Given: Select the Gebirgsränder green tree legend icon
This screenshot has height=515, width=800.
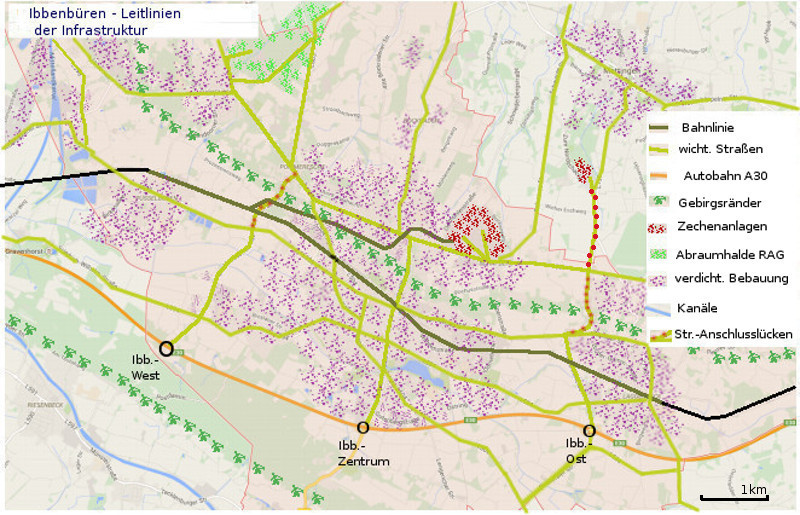Looking at the screenshot, I should click(x=660, y=202).
